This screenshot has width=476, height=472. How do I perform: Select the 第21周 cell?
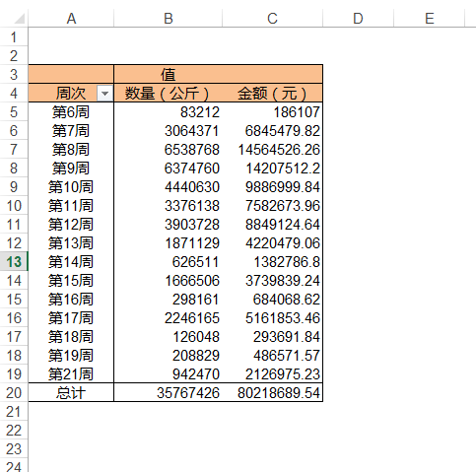click(71, 374)
